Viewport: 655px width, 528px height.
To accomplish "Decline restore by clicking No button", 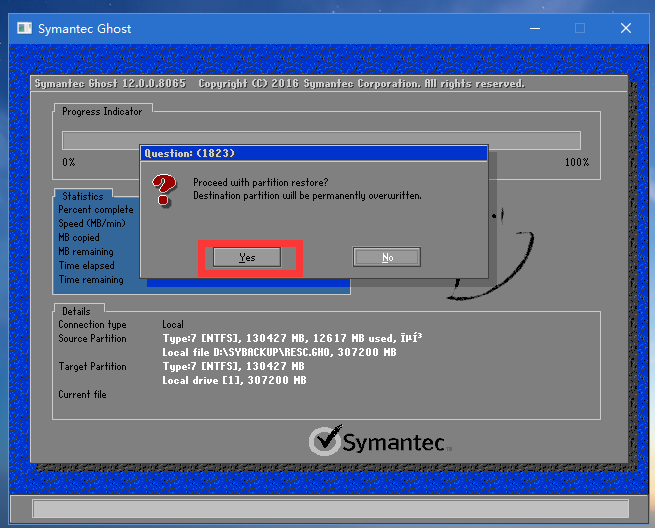I will pyautogui.click(x=387, y=257).
